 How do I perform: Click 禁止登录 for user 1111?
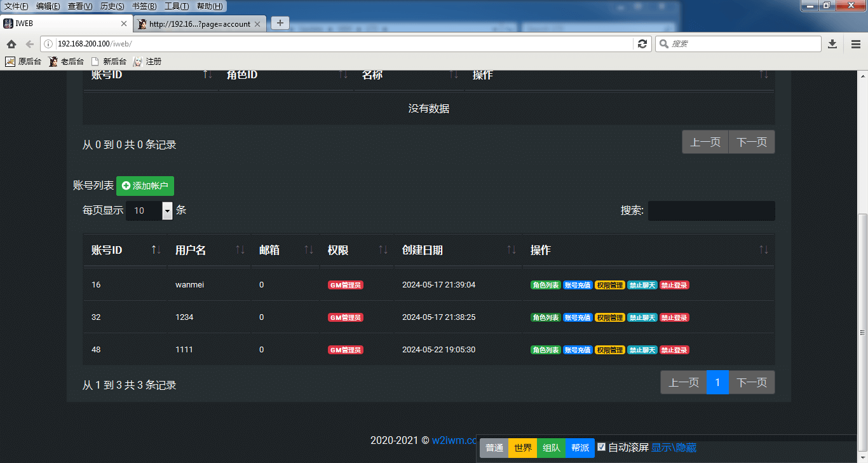click(674, 350)
